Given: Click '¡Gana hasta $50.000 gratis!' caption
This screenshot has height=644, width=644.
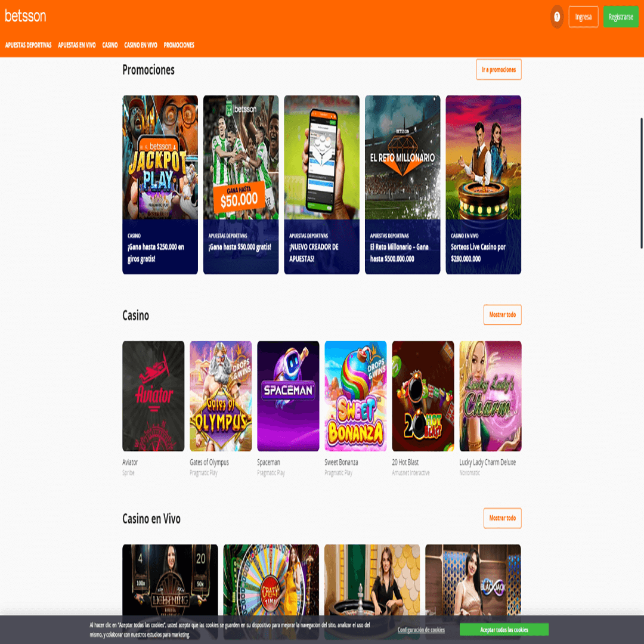Looking at the screenshot, I should pyautogui.click(x=240, y=247).
